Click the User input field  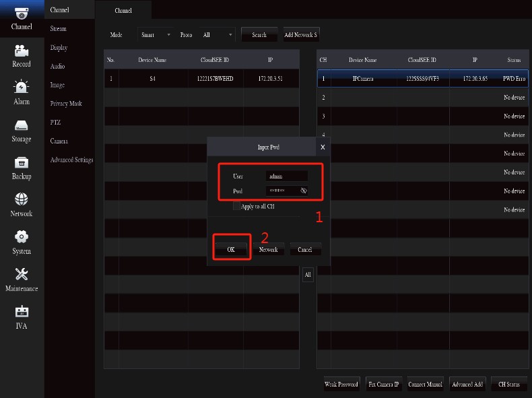point(286,176)
